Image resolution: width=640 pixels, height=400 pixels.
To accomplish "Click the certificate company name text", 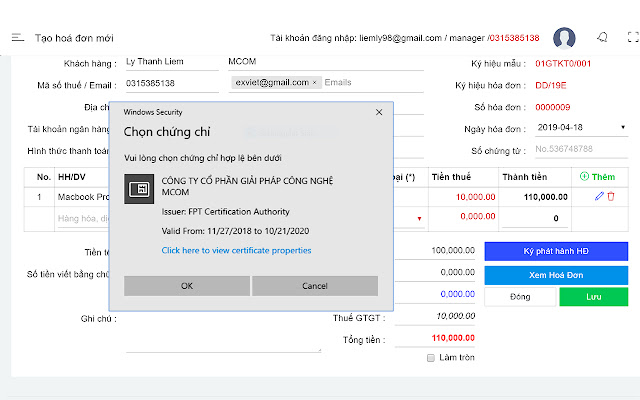I will (x=247, y=187).
